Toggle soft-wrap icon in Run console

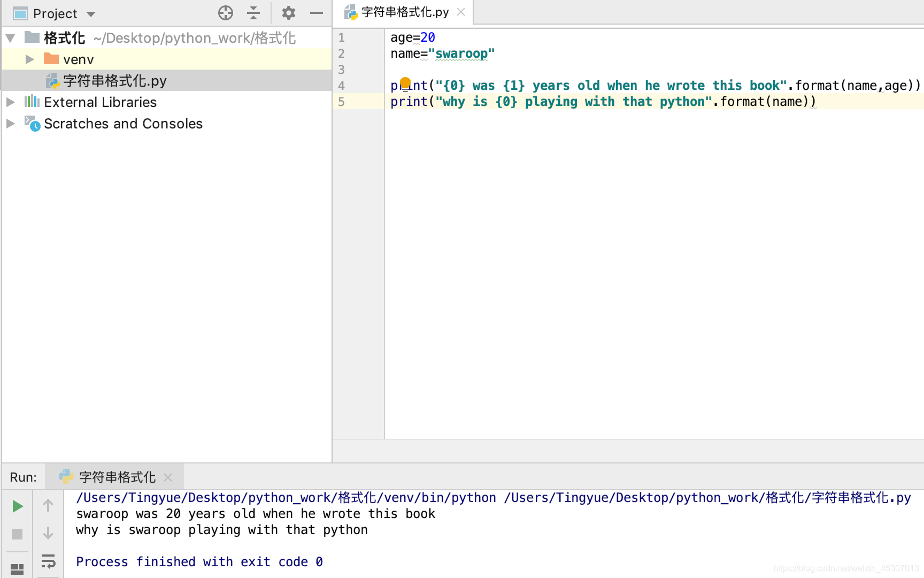[48, 562]
